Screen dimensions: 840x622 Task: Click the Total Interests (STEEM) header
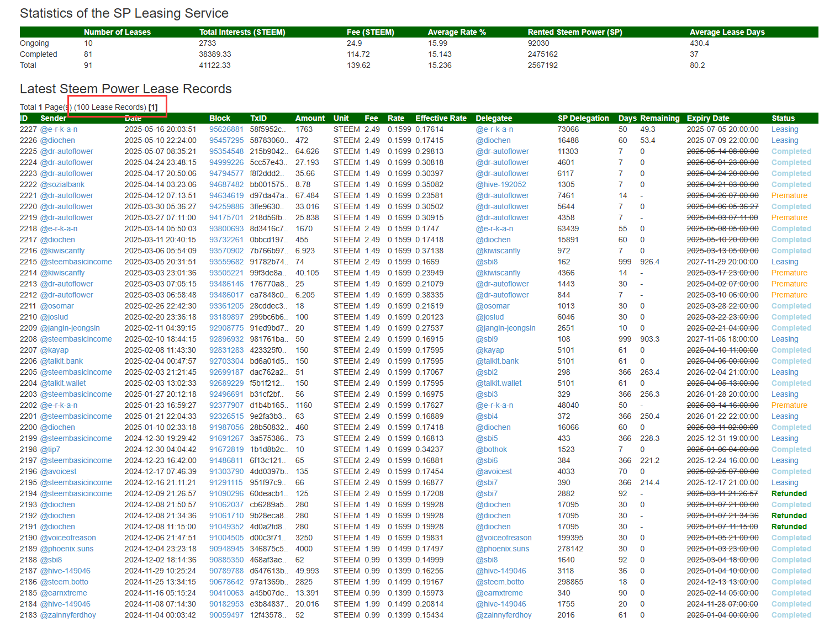click(x=242, y=32)
